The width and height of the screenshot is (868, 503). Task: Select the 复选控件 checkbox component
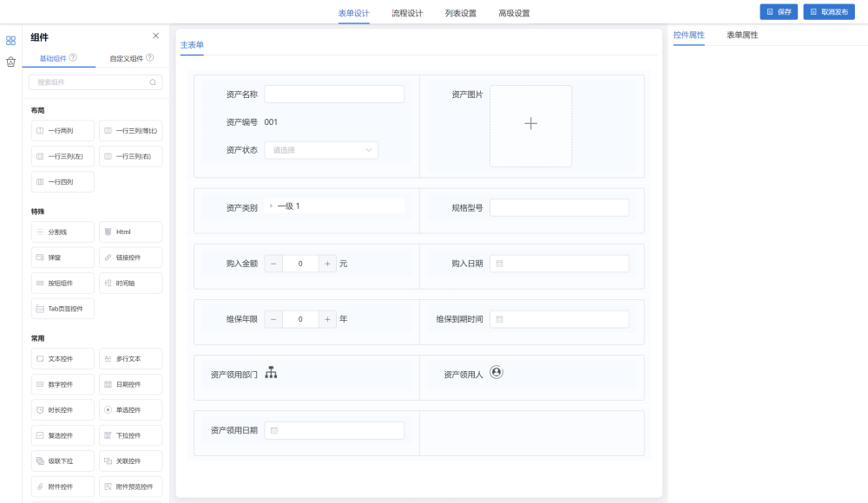(x=62, y=435)
